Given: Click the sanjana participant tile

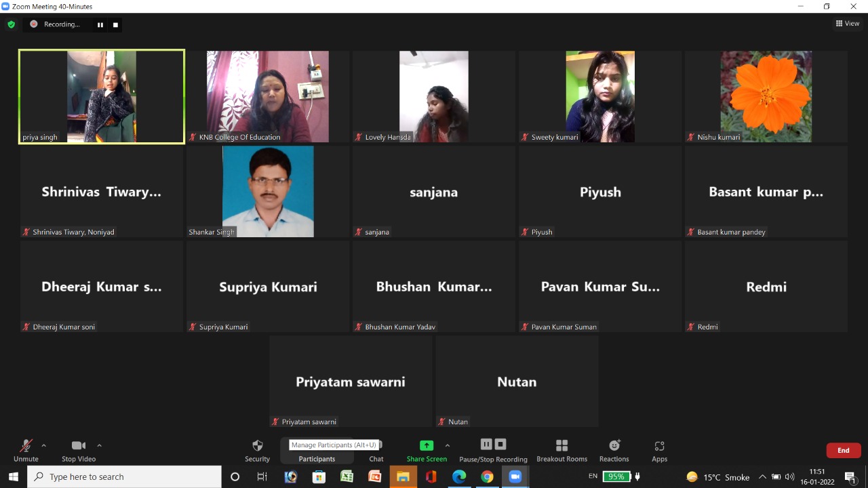Looking at the screenshot, I should pos(434,191).
